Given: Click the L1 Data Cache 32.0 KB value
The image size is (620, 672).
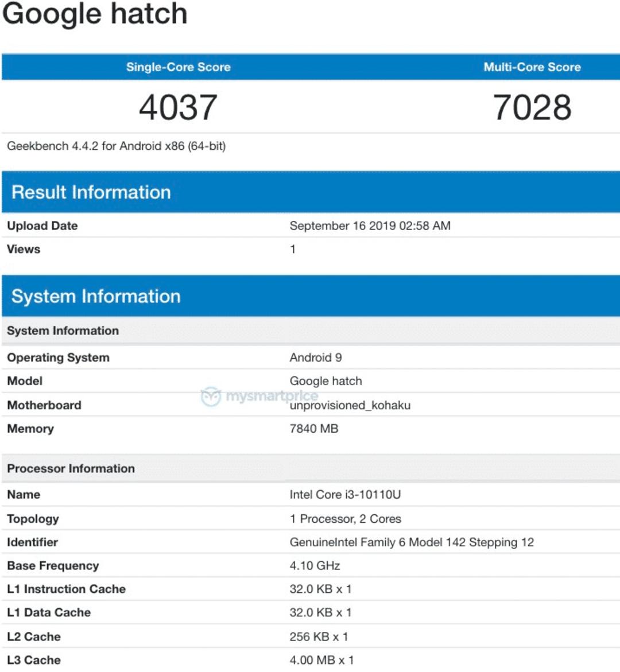Looking at the screenshot, I should pos(320,612).
